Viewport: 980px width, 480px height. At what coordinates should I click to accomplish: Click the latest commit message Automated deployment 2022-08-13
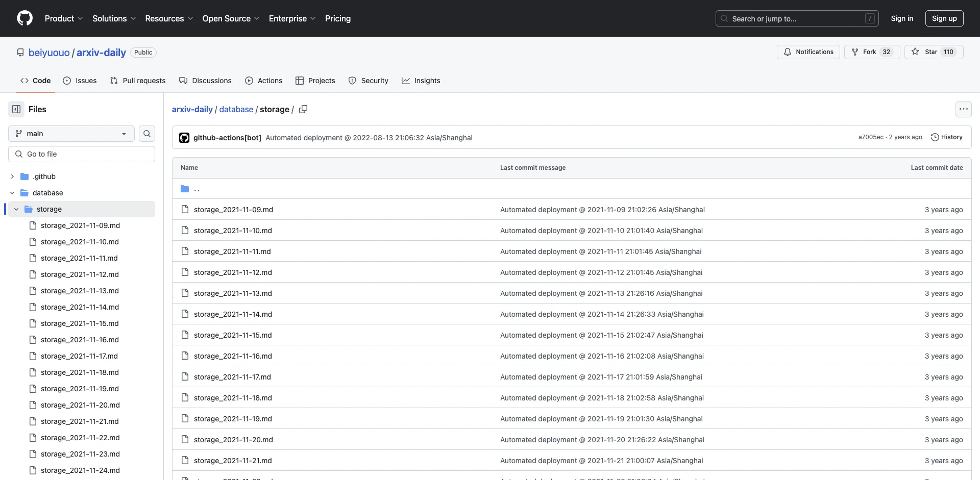[369, 138]
